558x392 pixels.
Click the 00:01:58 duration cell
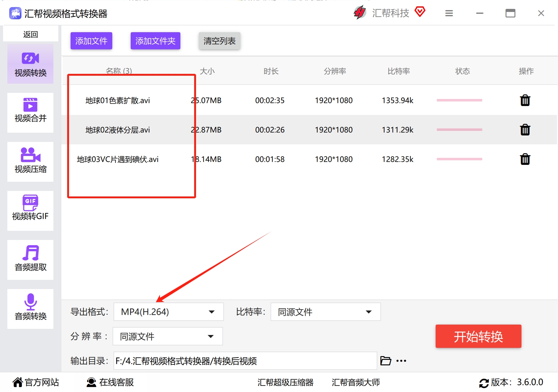(x=270, y=159)
